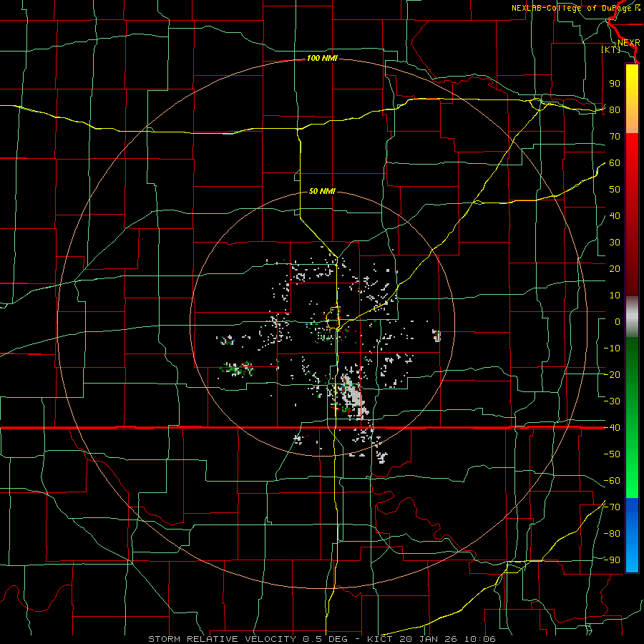
Task: Select the -90 knot scale value
Action: coord(612,560)
